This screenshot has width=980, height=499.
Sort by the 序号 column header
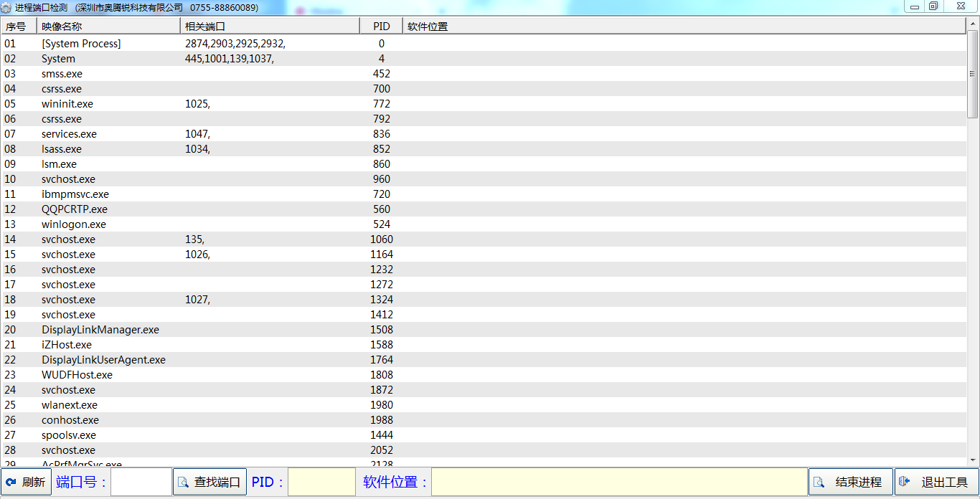point(18,27)
